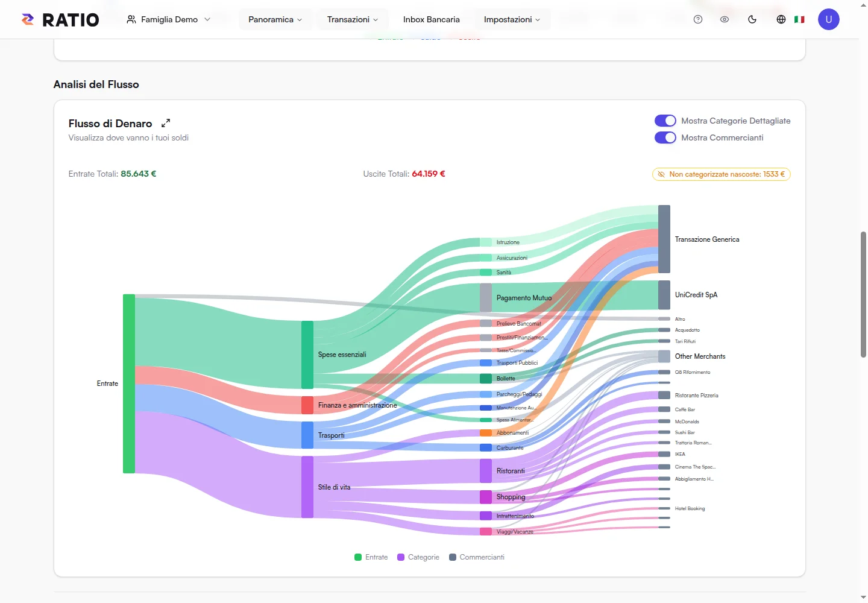The width and height of the screenshot is (868, 603).
Task: Select the Spese essenziali node
Action: 307,355
